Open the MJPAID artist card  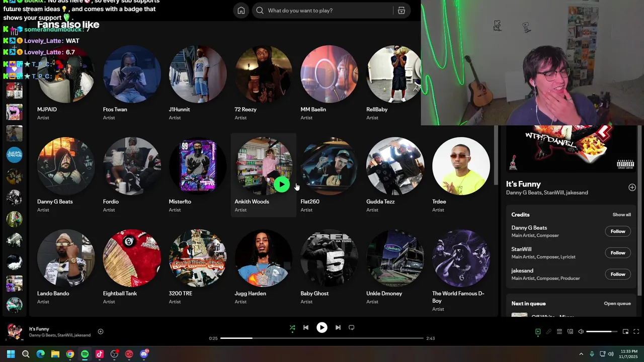click(66, 83)
